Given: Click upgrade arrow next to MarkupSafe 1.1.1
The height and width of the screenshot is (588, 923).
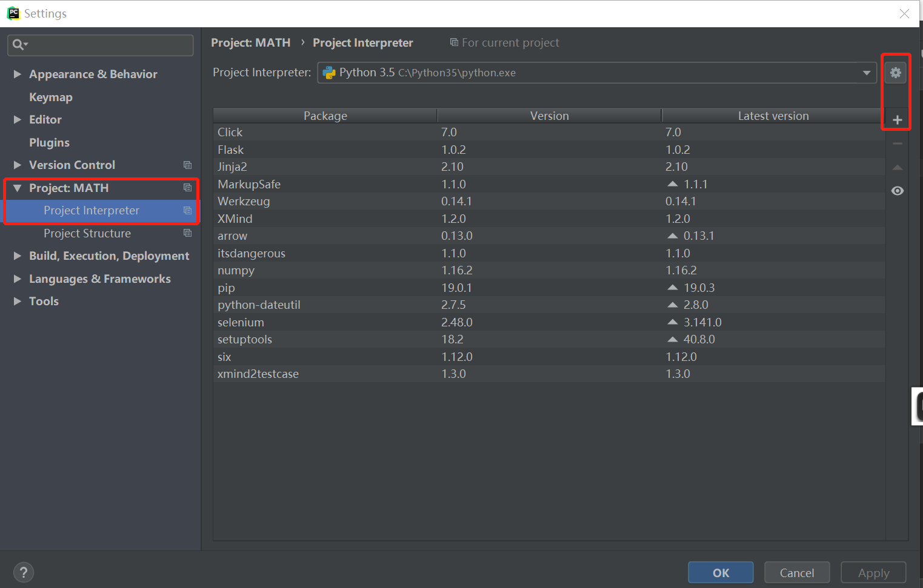Looking at the screenshot, I should 673,184.
